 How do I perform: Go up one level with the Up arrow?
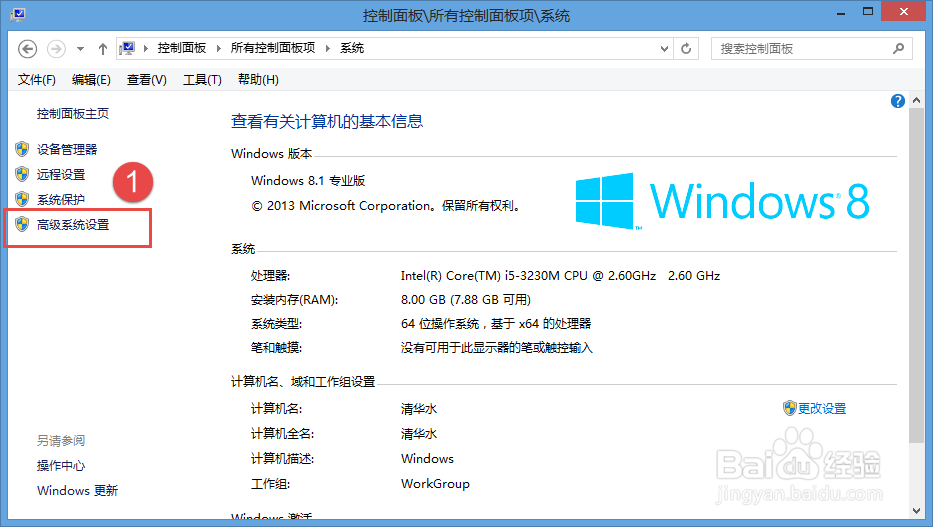tap(103, 49)
